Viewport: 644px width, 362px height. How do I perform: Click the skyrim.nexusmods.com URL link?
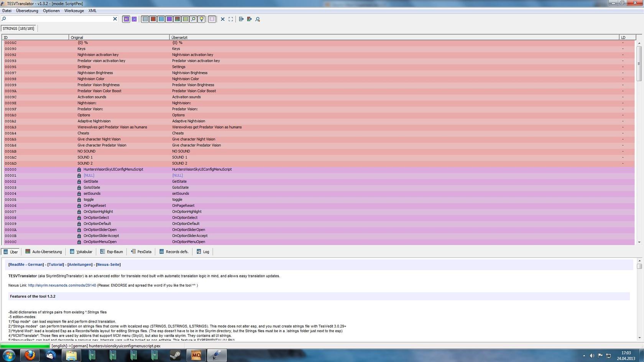click(62, 285)
